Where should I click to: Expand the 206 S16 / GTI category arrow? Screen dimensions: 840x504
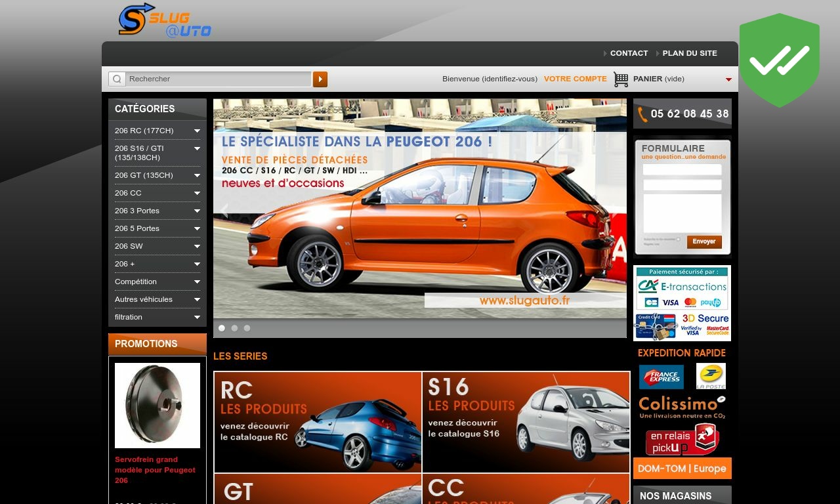(x=197, y=149)
